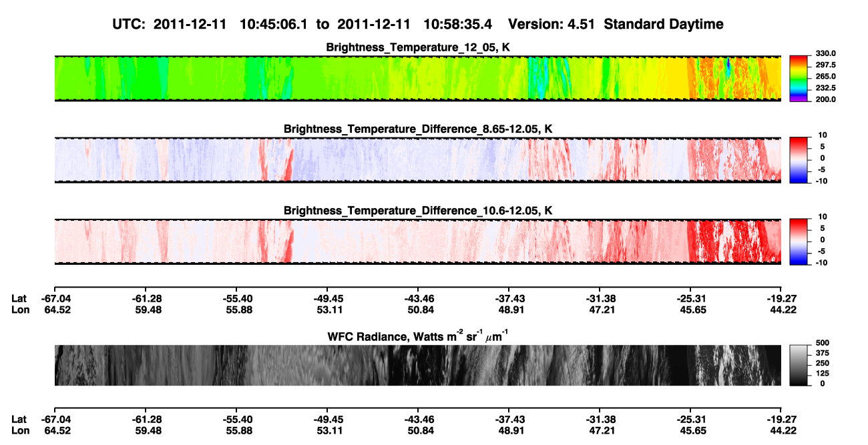Click the 'Lon' row label on the upper axis

[x=20, y=309]
